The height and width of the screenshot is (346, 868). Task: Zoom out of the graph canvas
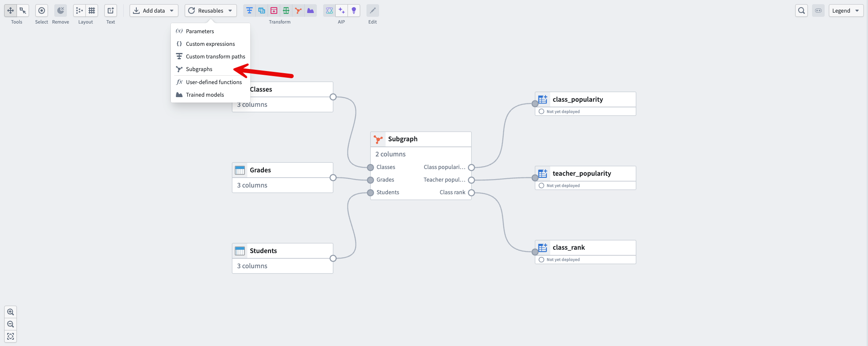pos(11,324)
